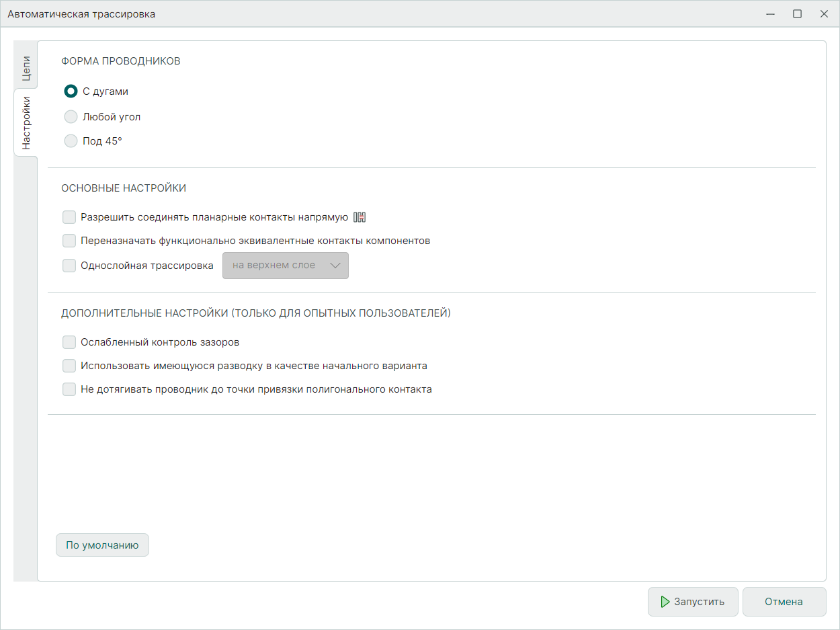The image size is (840, 630).
Task: Enable 'Разрешить соединять планарные контакты напрямую'
Action: [x=69, y=217]
